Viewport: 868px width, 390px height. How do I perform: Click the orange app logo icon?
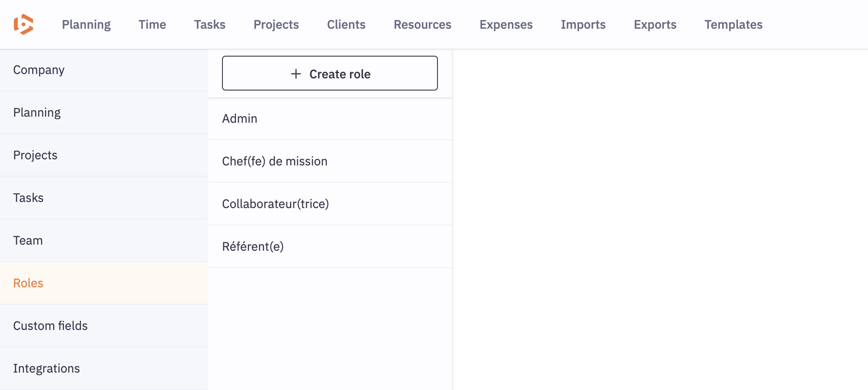(x=24, y=24)
